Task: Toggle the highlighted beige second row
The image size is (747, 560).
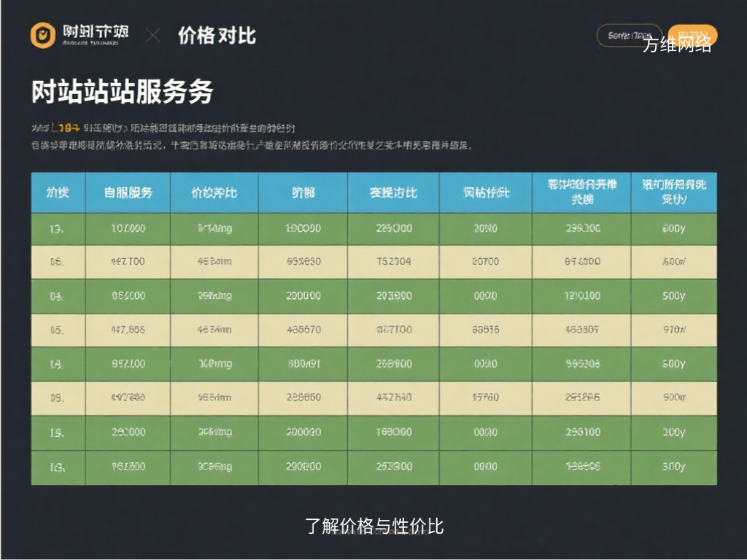Action: (x=373, y=262)
